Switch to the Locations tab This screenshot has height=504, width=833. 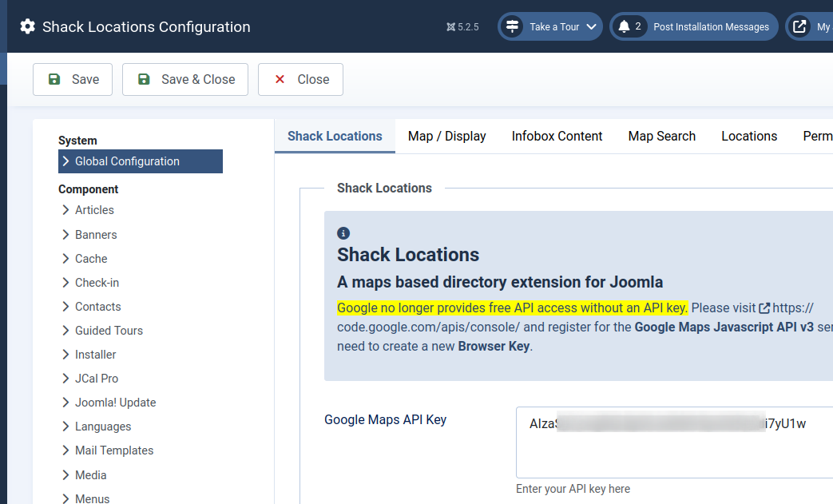749,137
